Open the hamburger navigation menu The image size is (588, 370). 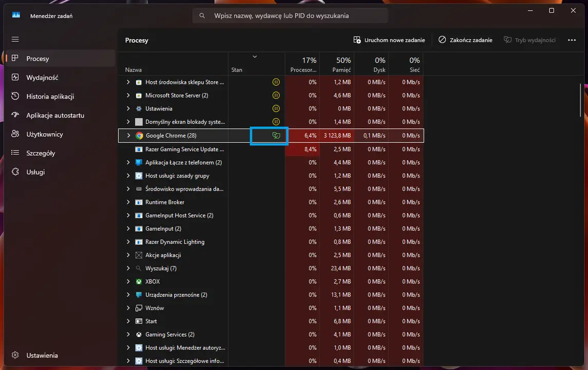15,40
